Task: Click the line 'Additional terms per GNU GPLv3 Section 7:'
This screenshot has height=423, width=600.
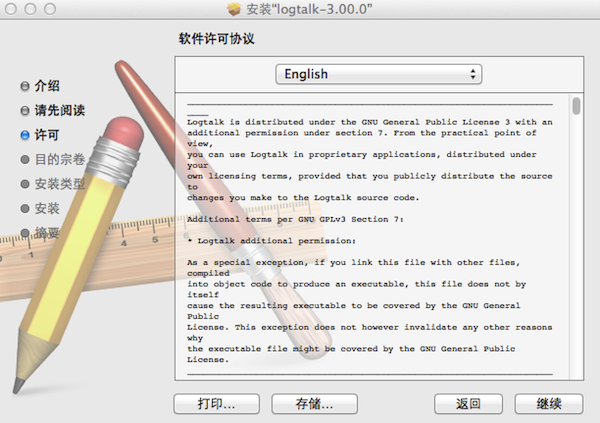Action: 295,219
